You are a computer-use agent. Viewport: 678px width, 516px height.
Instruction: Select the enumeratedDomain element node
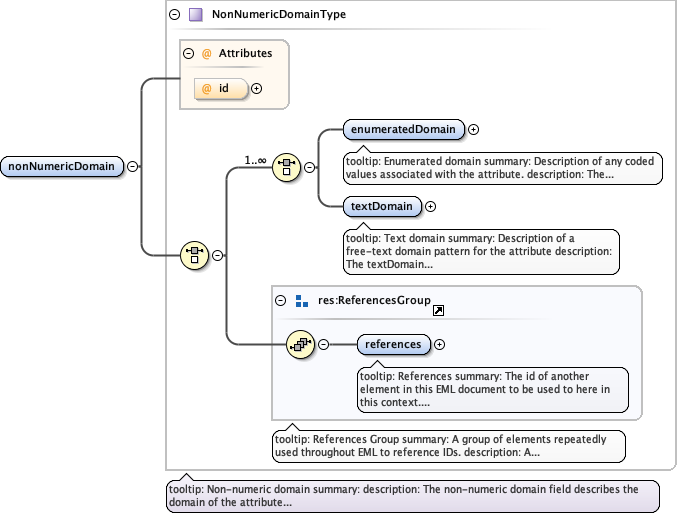402,129
